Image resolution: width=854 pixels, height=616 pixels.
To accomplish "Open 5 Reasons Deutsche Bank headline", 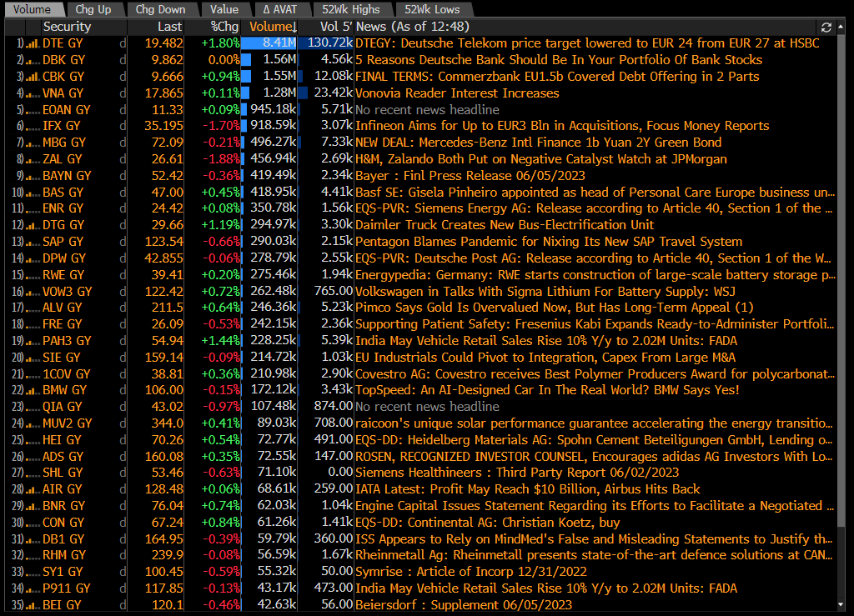I will [559, 60].
